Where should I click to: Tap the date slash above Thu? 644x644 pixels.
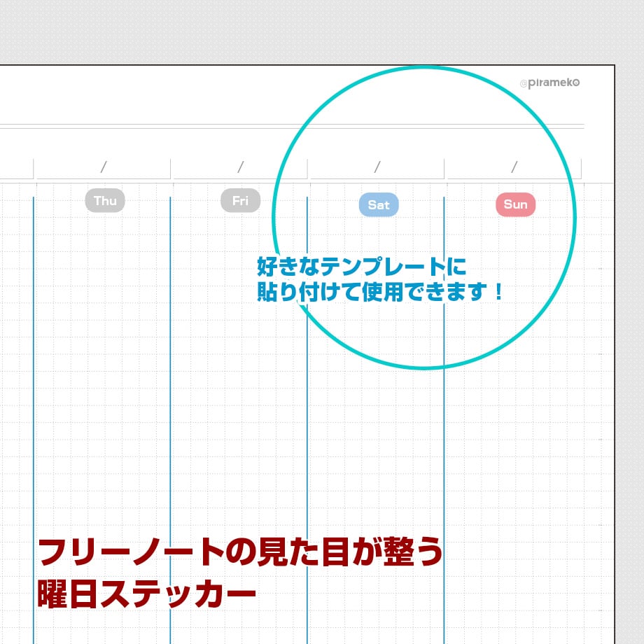(x=104, y=167)
